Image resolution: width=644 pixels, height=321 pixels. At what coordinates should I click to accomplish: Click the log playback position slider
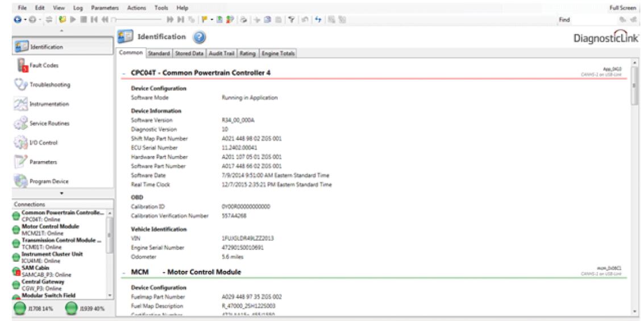(x=138, y=19)
